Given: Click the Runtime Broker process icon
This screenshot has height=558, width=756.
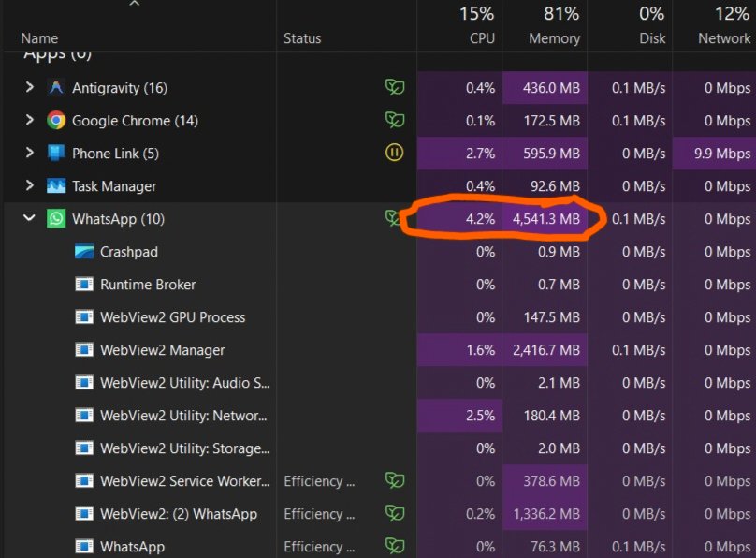Looking at the screenshot, I should 84,285.
